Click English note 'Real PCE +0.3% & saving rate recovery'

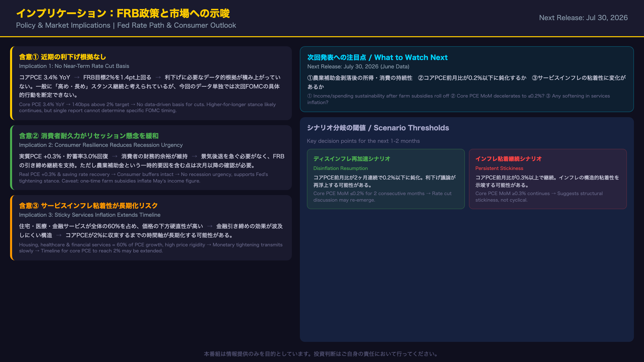click(144, 177)
